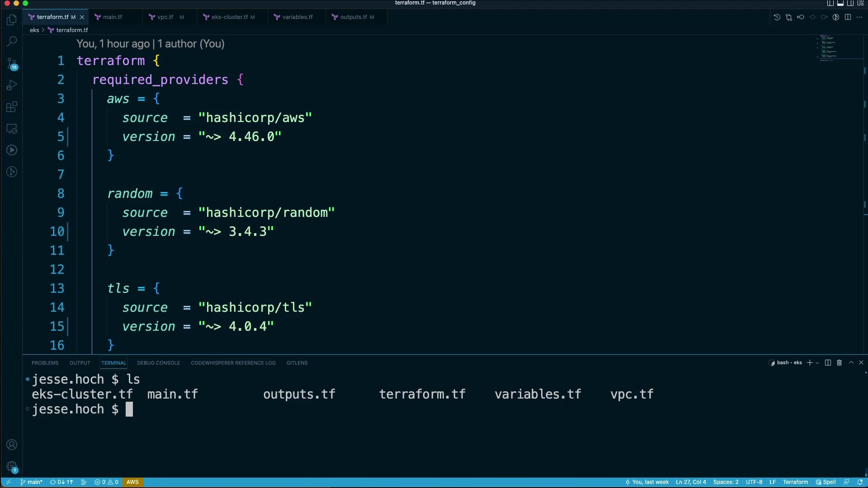Screen dimensions: 868x488
Task: Click the main* git branch indicator
Action: pos(32,482)
